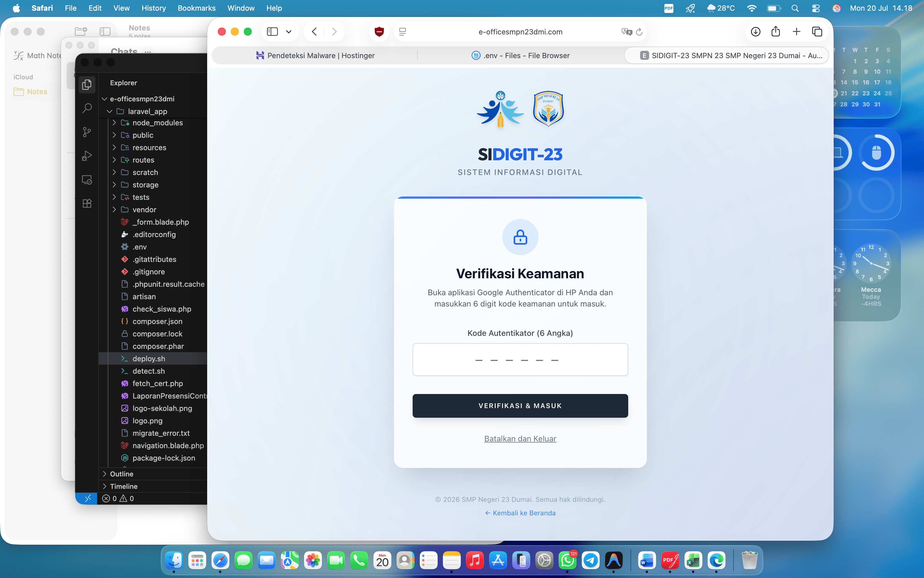Click the Kembali ke Beranda link
This screenshot has width=924, height=578.
pyautogui.click(x=520, y=513)
